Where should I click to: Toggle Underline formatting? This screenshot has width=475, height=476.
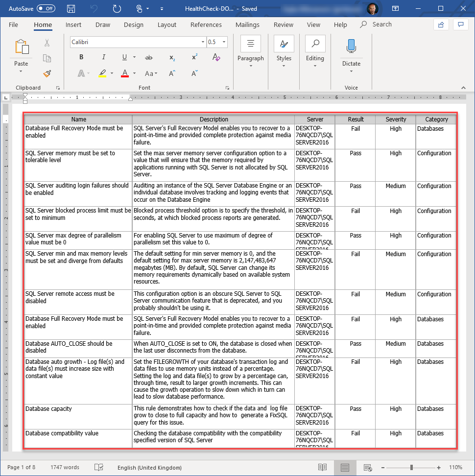tap(124, 57)
